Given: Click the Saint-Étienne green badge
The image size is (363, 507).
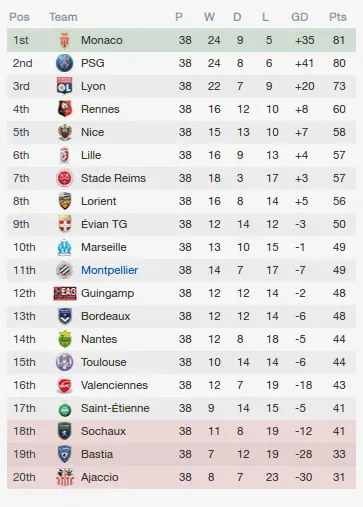Looking at the screenshot, I should (65, 409).
